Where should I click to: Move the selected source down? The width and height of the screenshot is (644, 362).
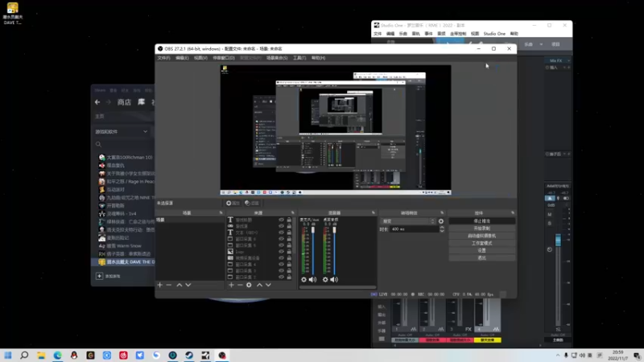point(268,285)
